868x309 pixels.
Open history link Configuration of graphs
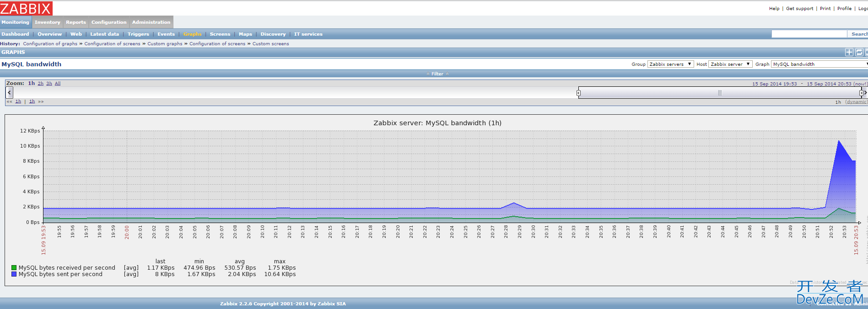(50, 43)
